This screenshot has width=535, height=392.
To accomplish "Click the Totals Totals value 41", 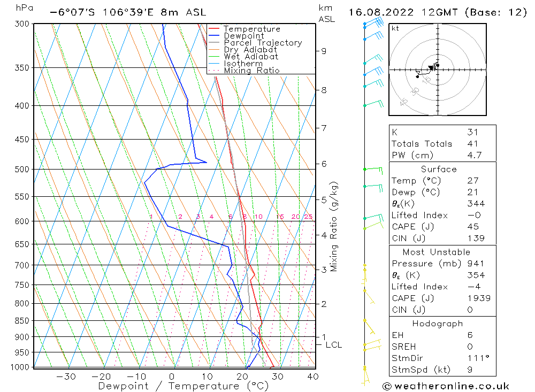I will click(472, 144).
